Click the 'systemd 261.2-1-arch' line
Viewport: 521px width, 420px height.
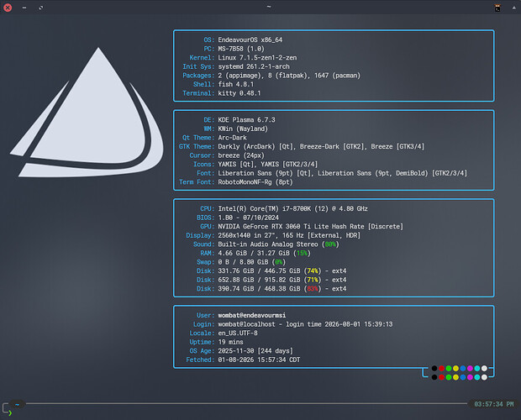[x=254, y=66]
